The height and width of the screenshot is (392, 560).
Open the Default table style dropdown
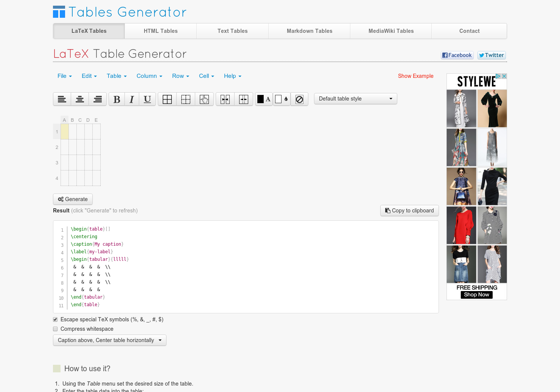coord(355,99)
